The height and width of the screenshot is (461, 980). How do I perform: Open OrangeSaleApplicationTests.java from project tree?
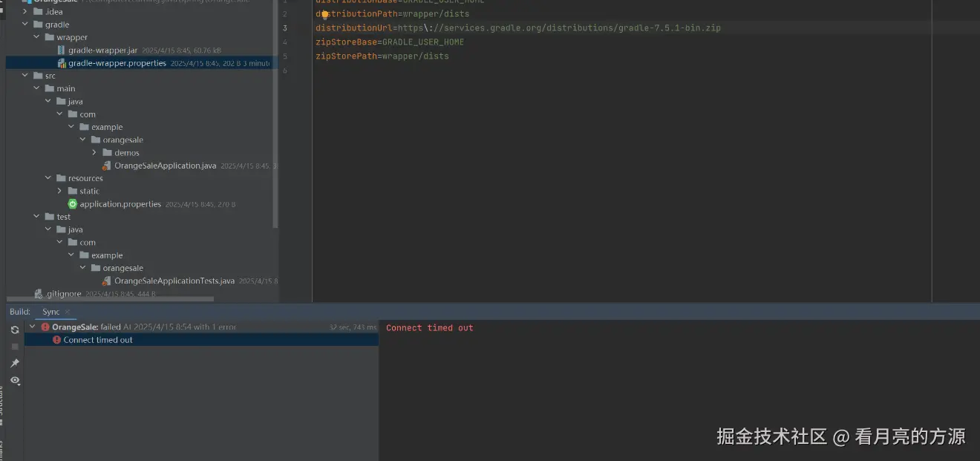tap(174, 281)
